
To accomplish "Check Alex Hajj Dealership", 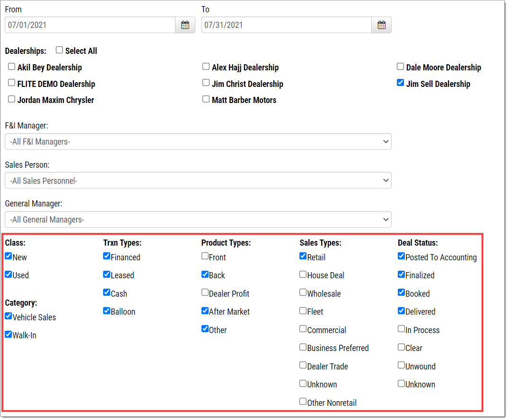I will click(206, 66).
